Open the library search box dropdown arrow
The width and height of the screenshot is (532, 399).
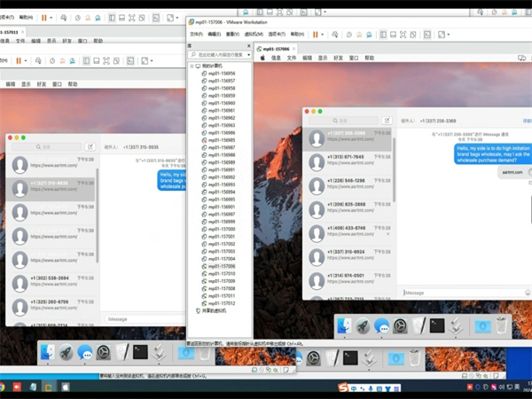click(247, 54)
